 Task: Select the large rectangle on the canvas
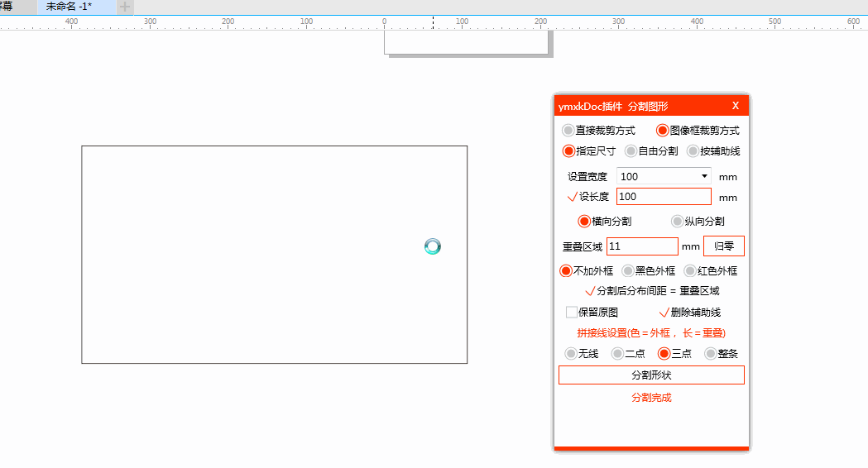[274, 255]
